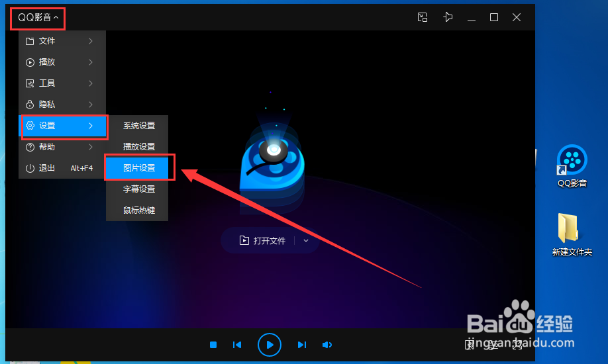Choose 退出 to quit the player
The image size is (608, 364).
point(62,168)
